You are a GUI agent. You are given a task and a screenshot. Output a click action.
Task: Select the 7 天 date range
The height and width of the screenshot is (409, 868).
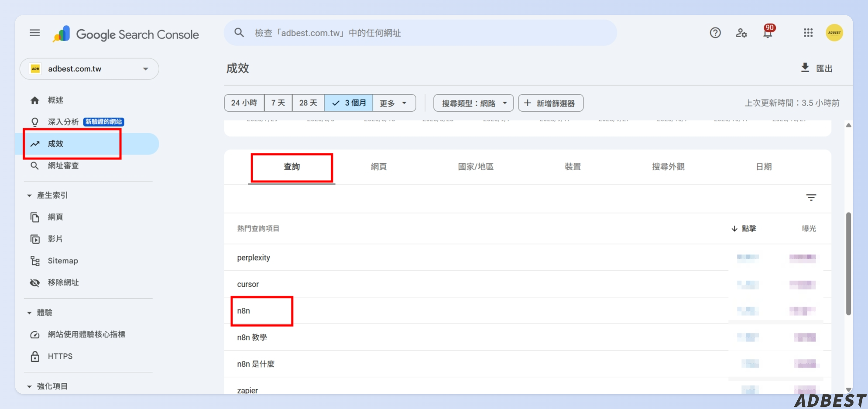(278, 103)
